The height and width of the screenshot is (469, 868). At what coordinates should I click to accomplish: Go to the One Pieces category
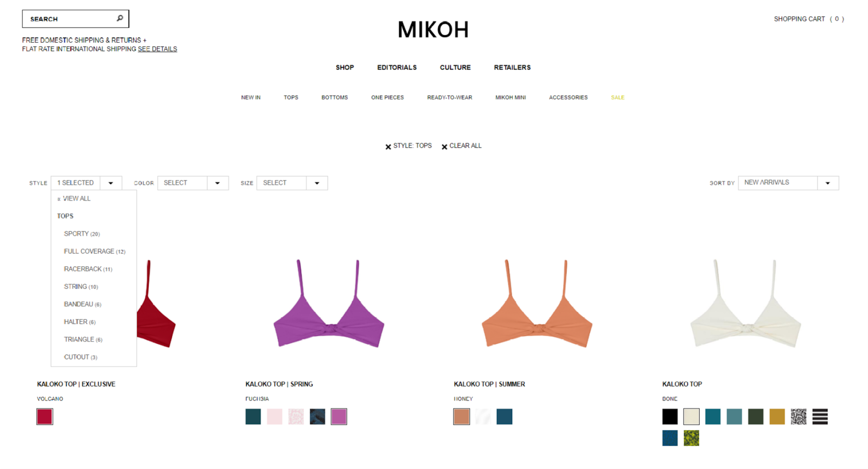point(387,98)
